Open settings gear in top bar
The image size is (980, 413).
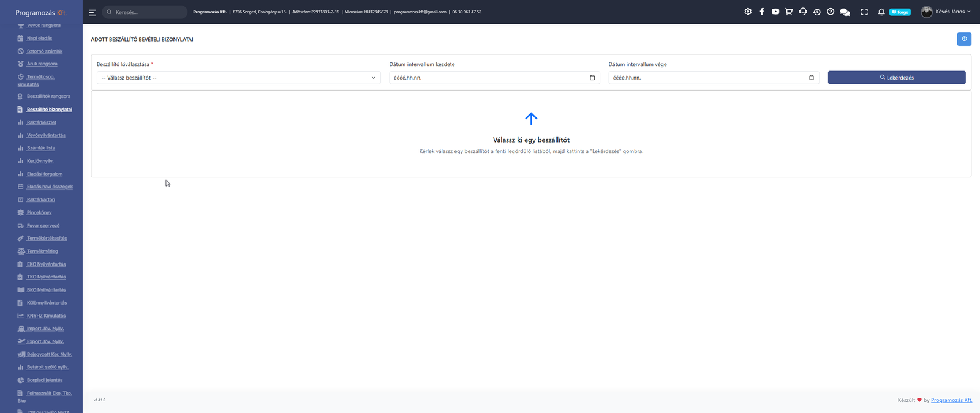[748, 12]
